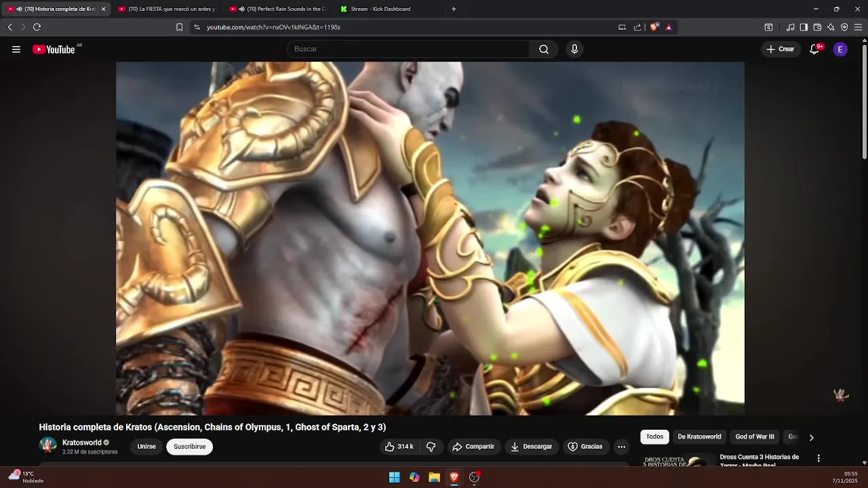Viewport: 868px width, 488px height.
Task: Switch to La FIESTA que marcó tab
Action: click(167, 9)
